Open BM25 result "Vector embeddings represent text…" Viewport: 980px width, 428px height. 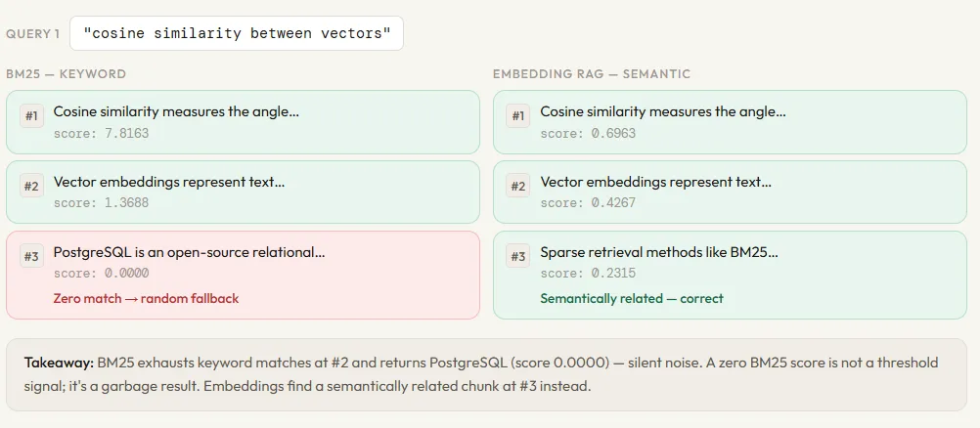coord(168,182)
